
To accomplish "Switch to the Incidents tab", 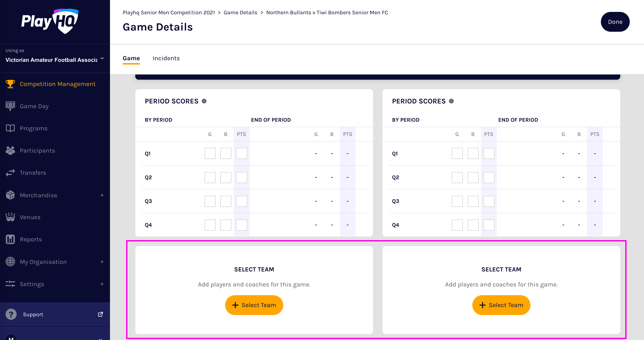I will tap(166, 58).
